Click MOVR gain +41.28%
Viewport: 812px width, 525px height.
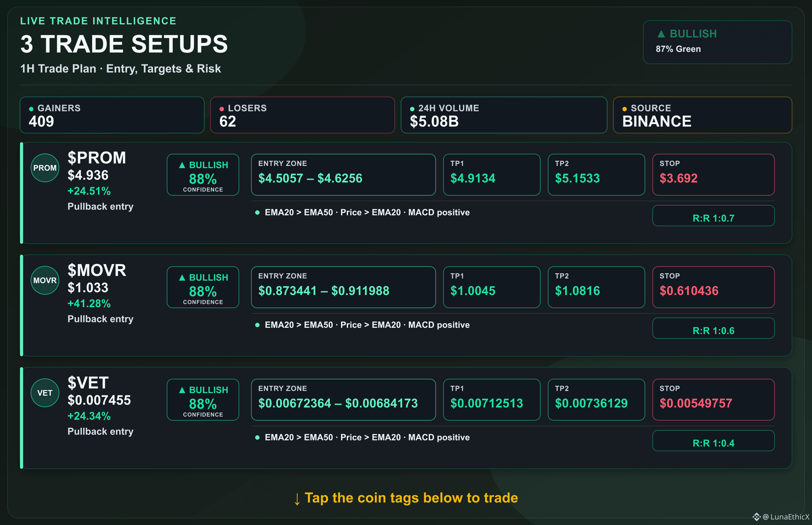pos(89,303)
